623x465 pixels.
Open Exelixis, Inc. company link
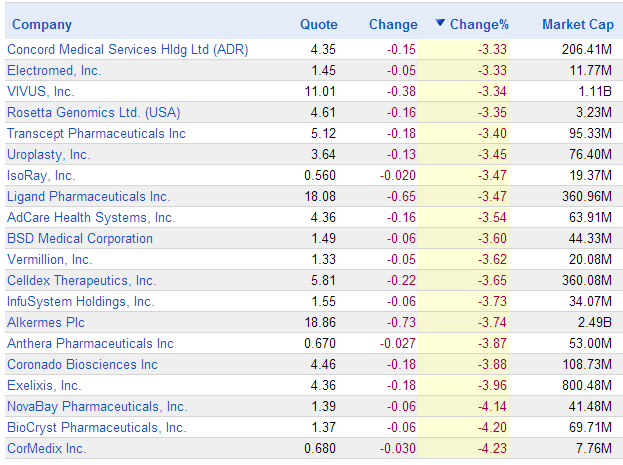[x=45, y=385]
